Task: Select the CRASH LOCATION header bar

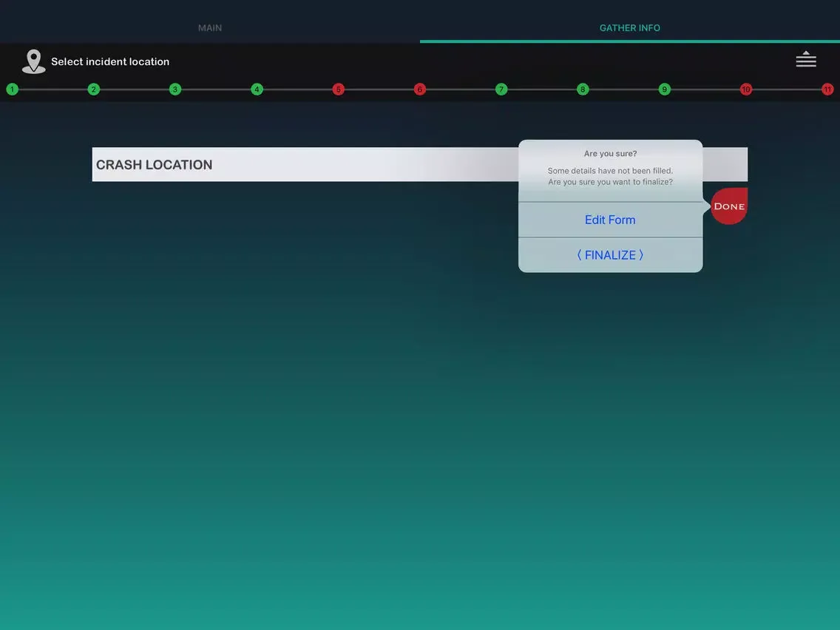Action: point(419,164)
